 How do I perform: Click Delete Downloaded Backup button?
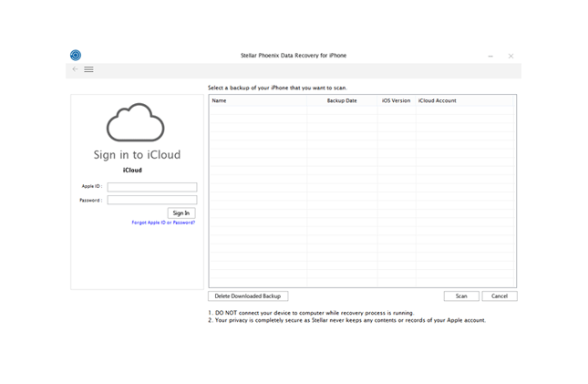[248, 296]
